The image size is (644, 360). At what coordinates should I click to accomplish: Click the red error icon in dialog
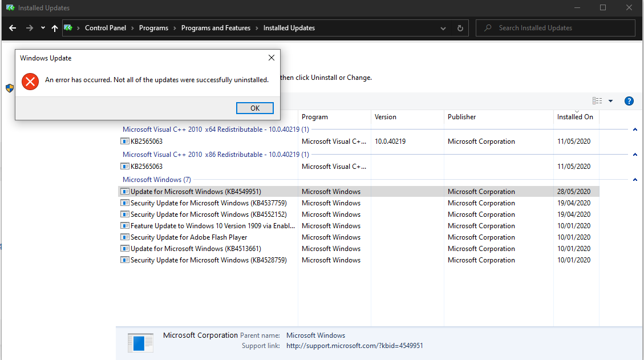[30, 82]
